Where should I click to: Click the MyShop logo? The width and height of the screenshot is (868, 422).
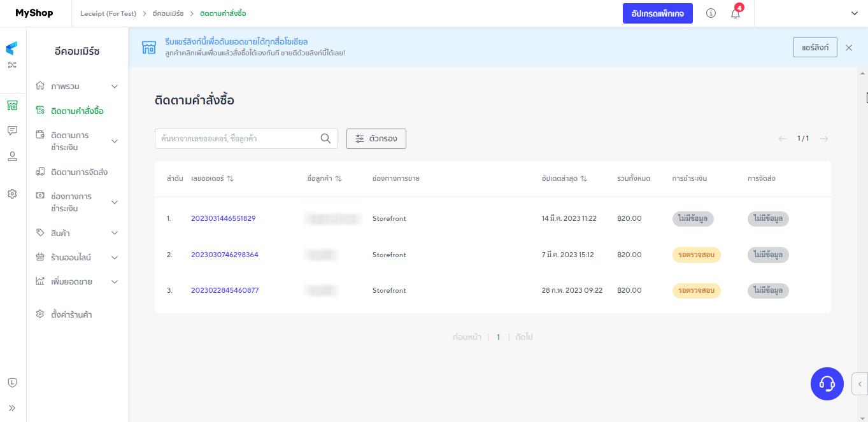(x=34, y=13)
